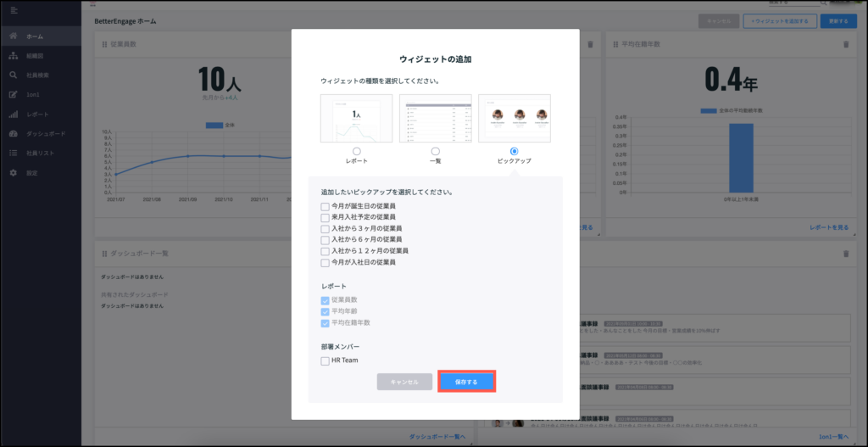Open レポートを見る link under 平均在籍年数
Viewport: 868px width, 447px height.
(829, 227)
